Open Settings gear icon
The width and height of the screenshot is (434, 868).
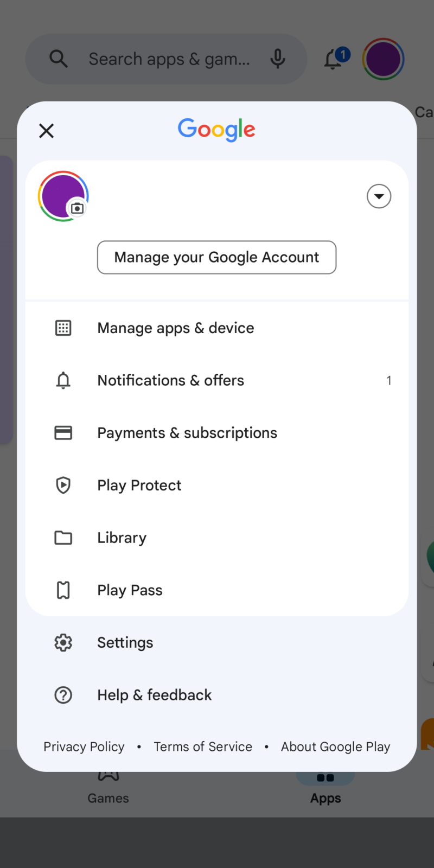[x=63, y=642]
